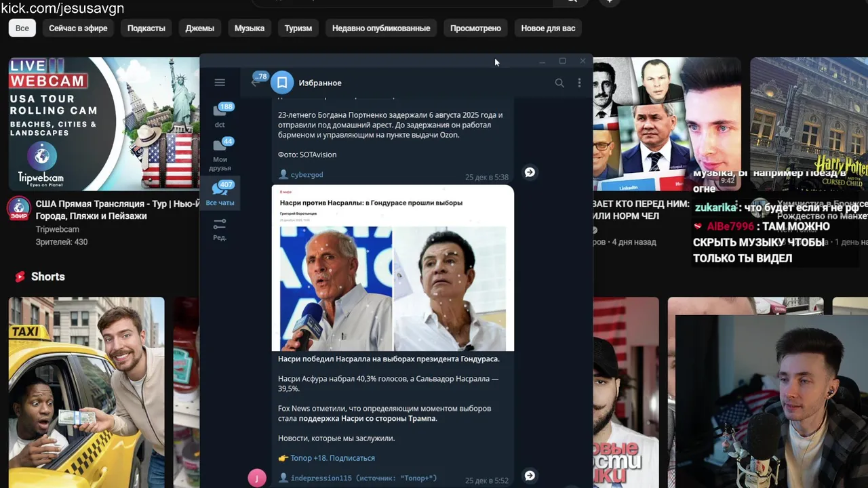Click the text Фото: SOTAvision
Screen dimensions: 868x488
coord(307,155)
